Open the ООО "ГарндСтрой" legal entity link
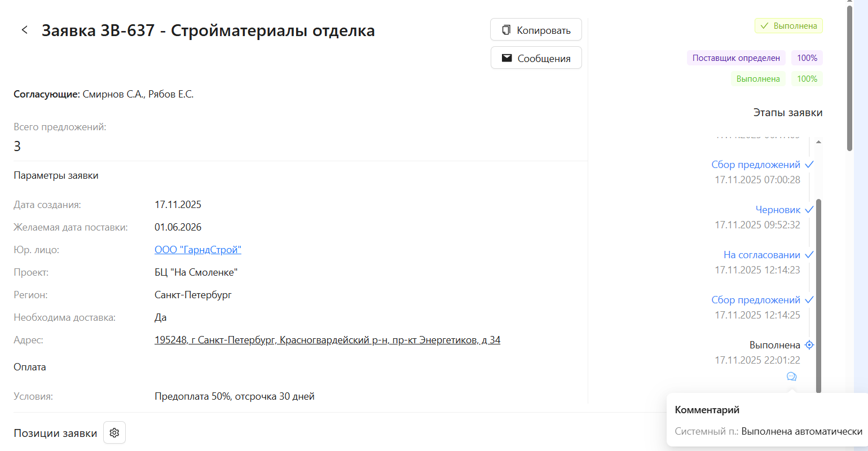Image resolution: width=868 pixels, height=451 pixels. pos(198,250)
